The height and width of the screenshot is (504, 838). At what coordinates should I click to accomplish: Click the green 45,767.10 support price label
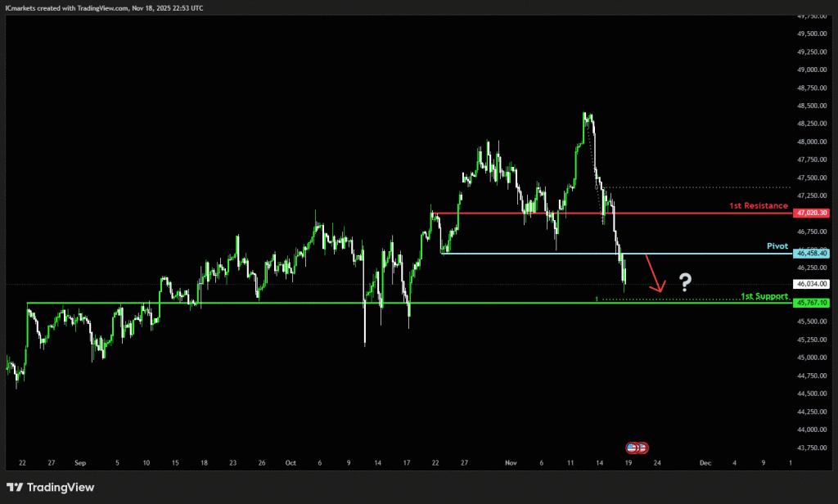(810, 303)
